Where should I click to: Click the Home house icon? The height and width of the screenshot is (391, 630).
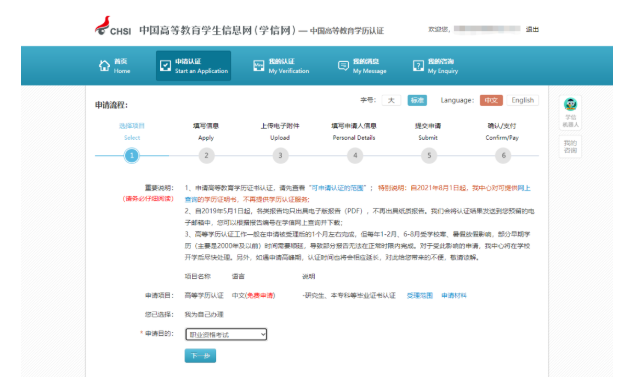pos(104,66)
